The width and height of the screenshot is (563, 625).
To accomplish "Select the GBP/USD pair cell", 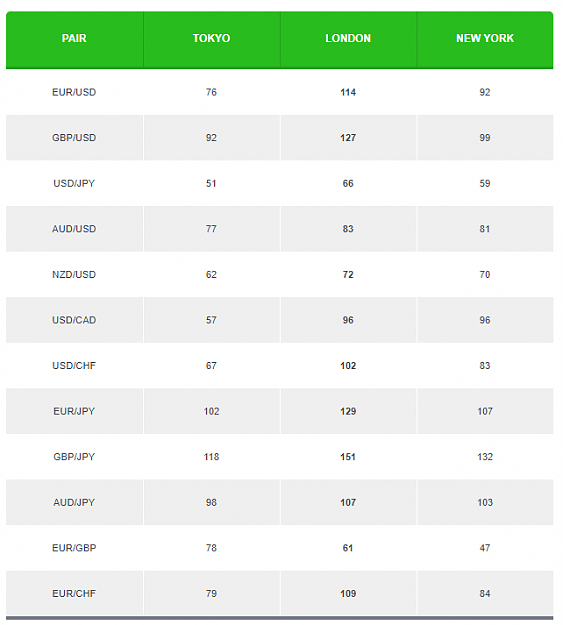I will 74,138.
